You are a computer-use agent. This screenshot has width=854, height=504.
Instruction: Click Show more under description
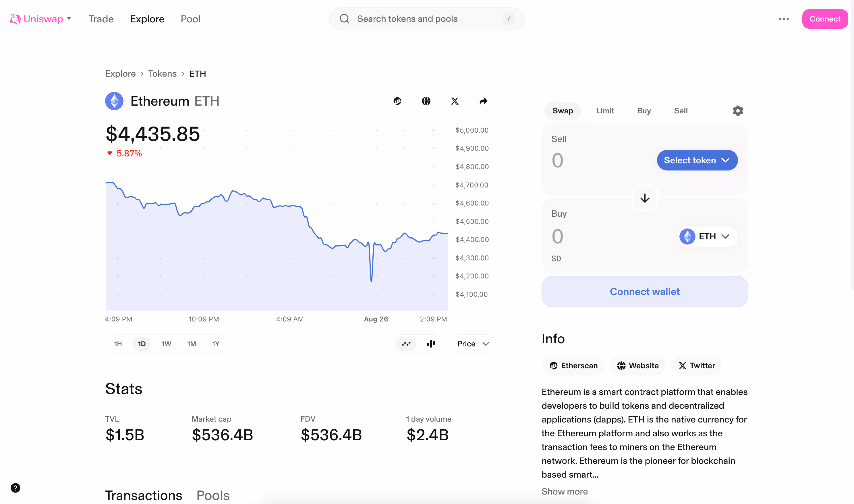[564, 491]
